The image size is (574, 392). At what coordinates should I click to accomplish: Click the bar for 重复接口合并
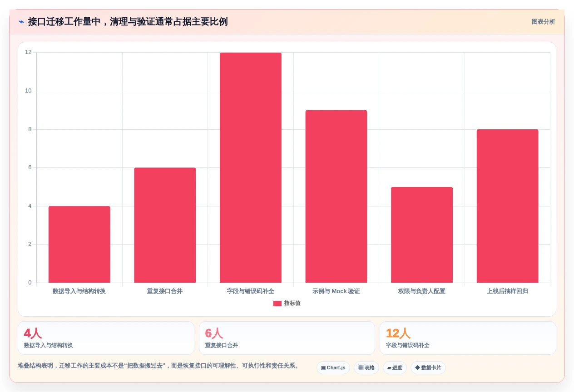(165, 225)
